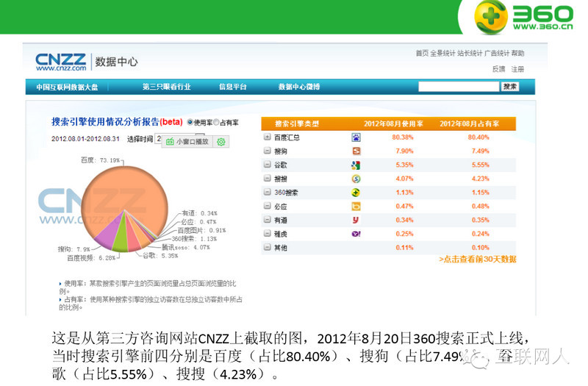Collapse the 必应 row toggle
Image resolution: width=588 pixels, height=386 pixels.
click(x=267, y=206)
